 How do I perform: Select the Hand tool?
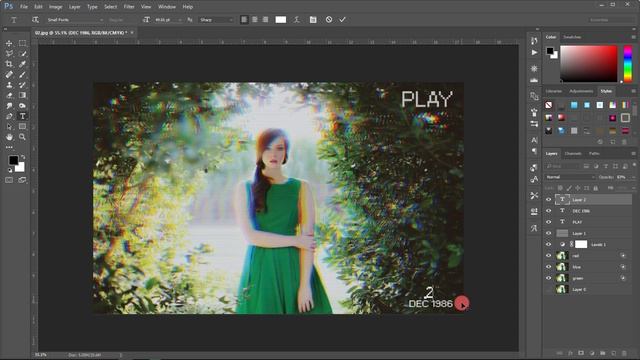pyautogui.click(x=9, y=137)
